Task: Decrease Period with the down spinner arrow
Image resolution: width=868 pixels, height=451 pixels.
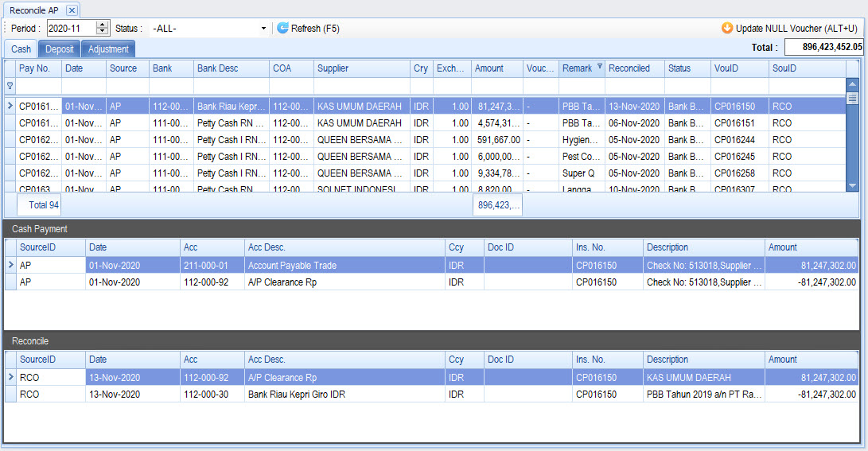Action: coord(102,32)
